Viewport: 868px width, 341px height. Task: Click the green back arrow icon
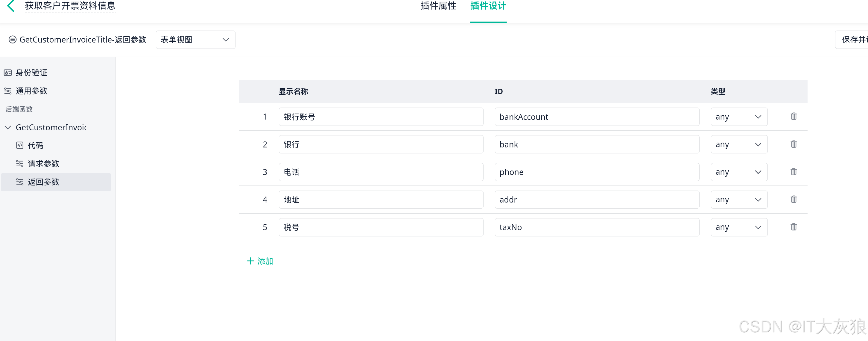point(11,6)
